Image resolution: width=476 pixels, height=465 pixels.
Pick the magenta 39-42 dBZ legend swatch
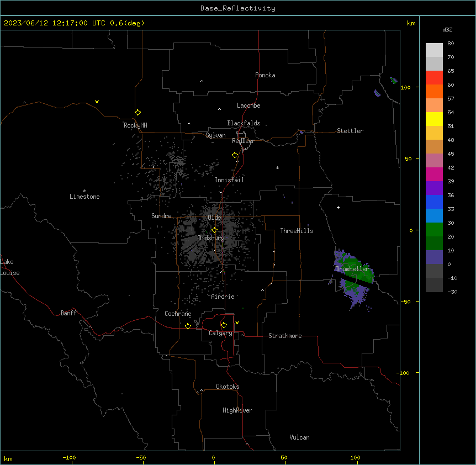[x=434, y=174]
